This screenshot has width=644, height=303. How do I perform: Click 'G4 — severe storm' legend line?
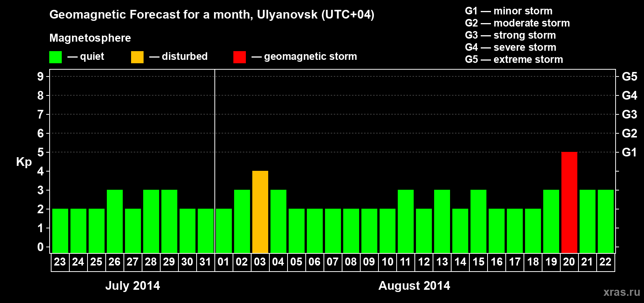[511, 47]
